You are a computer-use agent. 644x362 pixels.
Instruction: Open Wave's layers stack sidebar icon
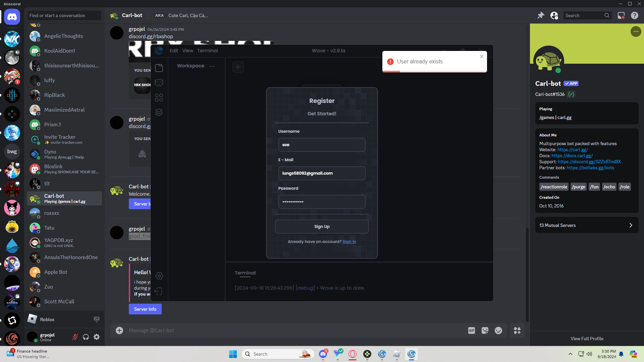click(x=159, y=112)
